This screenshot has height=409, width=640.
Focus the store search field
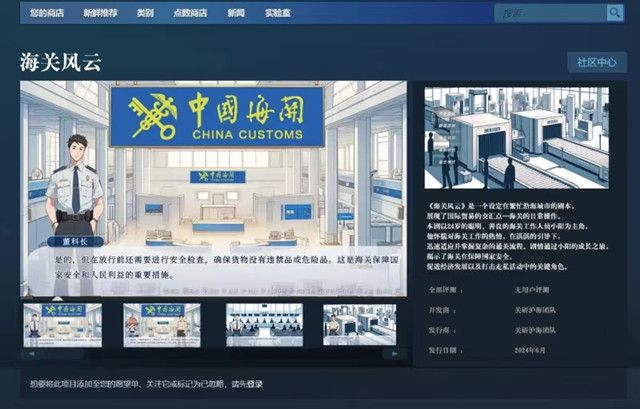[x=550, y=13]
